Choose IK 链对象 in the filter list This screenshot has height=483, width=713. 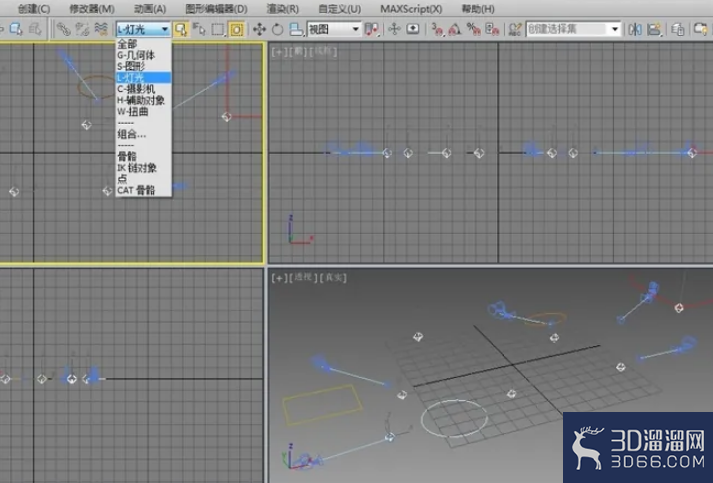(144, 168)
